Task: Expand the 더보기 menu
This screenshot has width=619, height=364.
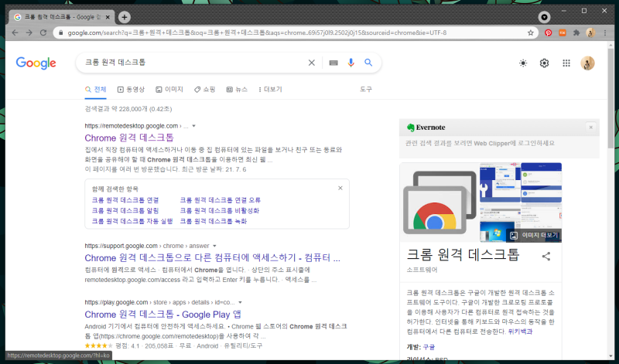Action: (x=270, y=90)
